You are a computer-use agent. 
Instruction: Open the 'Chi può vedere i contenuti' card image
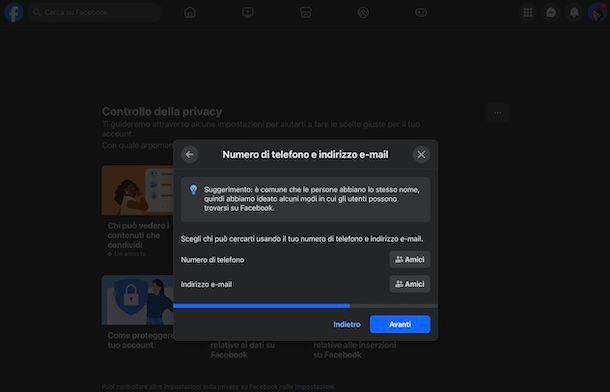point(137,190)
